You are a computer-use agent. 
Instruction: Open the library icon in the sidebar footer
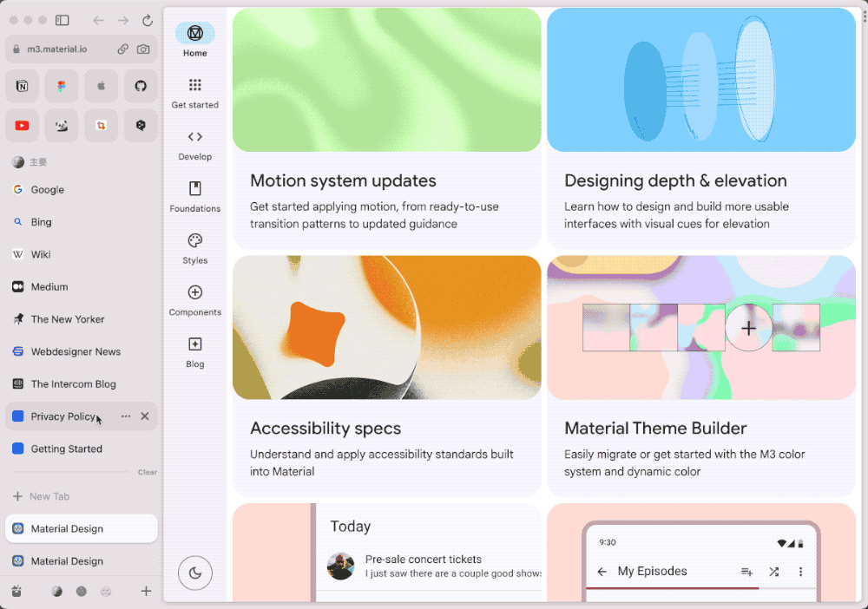[17, 592]
